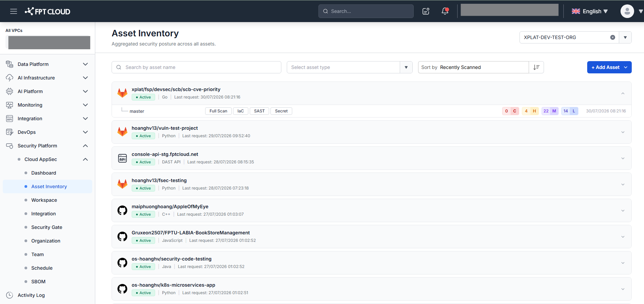
Task: Open the organization dropdown arrow
Action: pos(625,37)
